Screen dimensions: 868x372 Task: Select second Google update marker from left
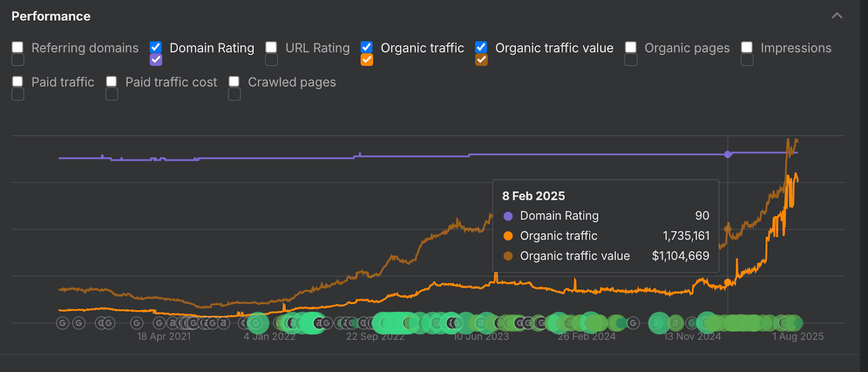point(79,324)
